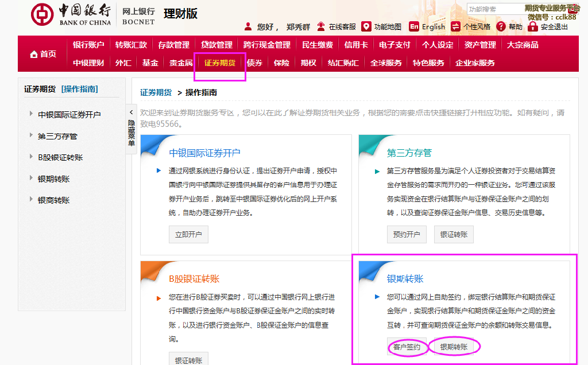The height and width of the screenshot is (365, 588).
Task: Select the 结汇购汇 submenu
Action: tap(343, 63)
